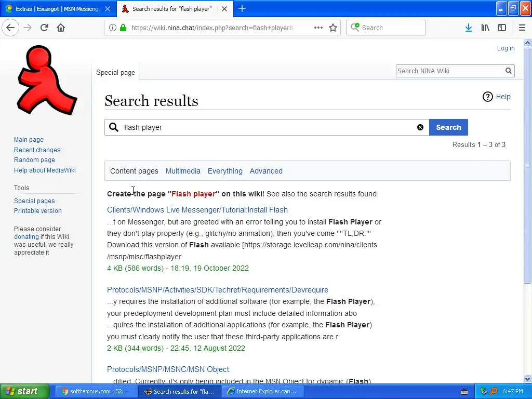Image resolution: width=532 pixels, height=399 pixels.
Task: Open the Firefox hamburger menu
Action: tap(522, 28)
